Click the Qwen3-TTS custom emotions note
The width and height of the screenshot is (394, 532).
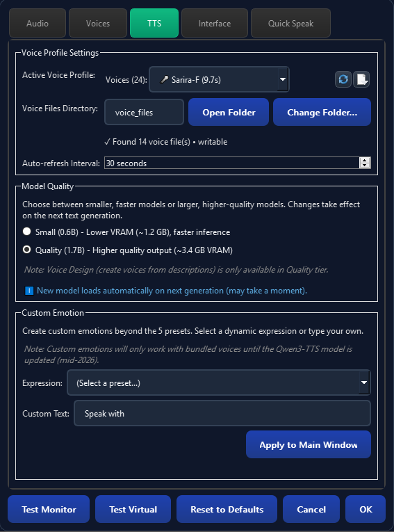click(188, 355)
